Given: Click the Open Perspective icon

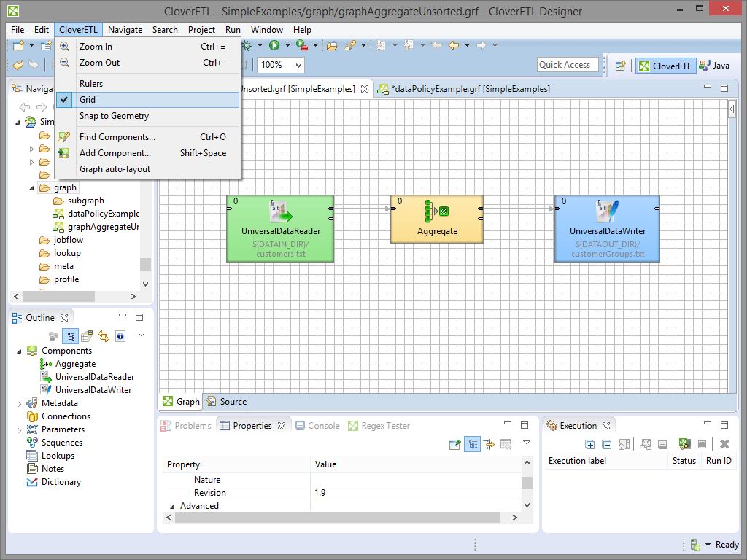Looking at the screenshot, I should 621,66.
